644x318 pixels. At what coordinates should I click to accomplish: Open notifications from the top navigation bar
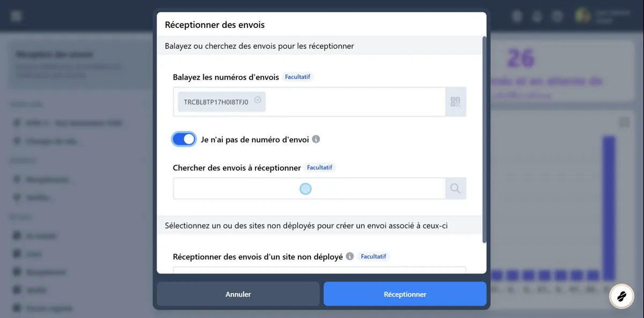tap(537, 16)
